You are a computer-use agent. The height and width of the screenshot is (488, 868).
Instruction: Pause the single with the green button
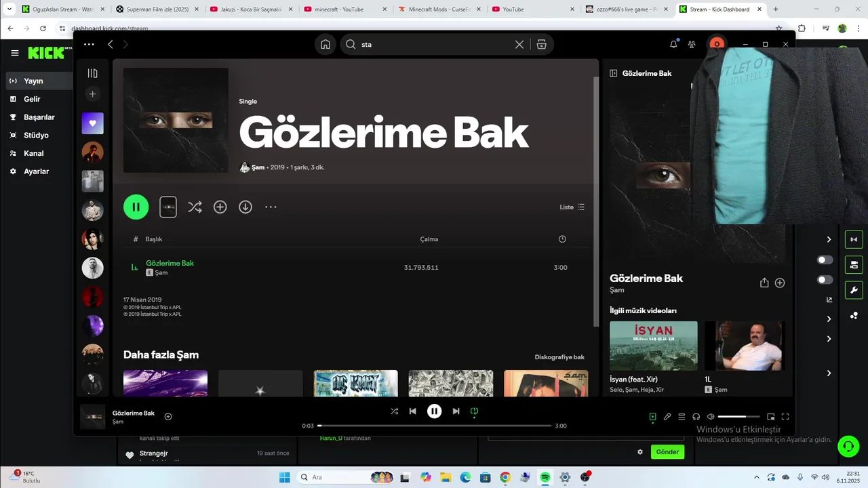tap(136, 207)
